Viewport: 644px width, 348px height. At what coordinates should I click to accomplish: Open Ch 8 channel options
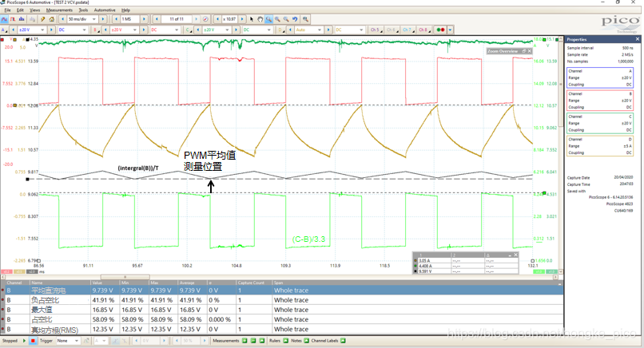(x=423, y=30)
